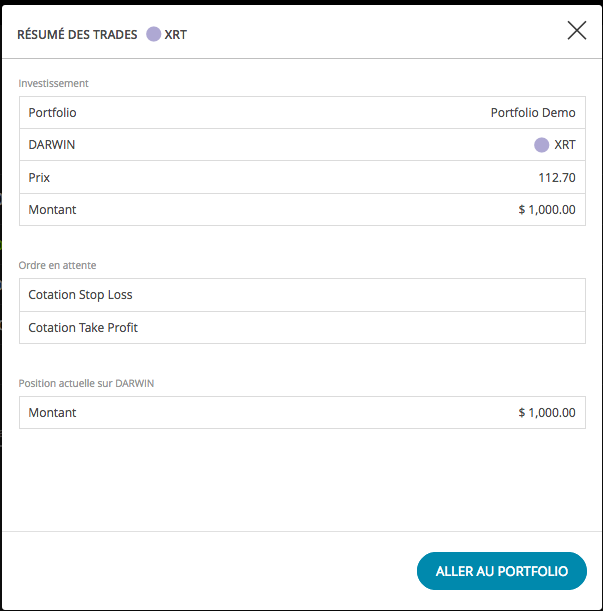
Task: Close the Résumé des trades dialog
Action: click(x=576, y=31)
